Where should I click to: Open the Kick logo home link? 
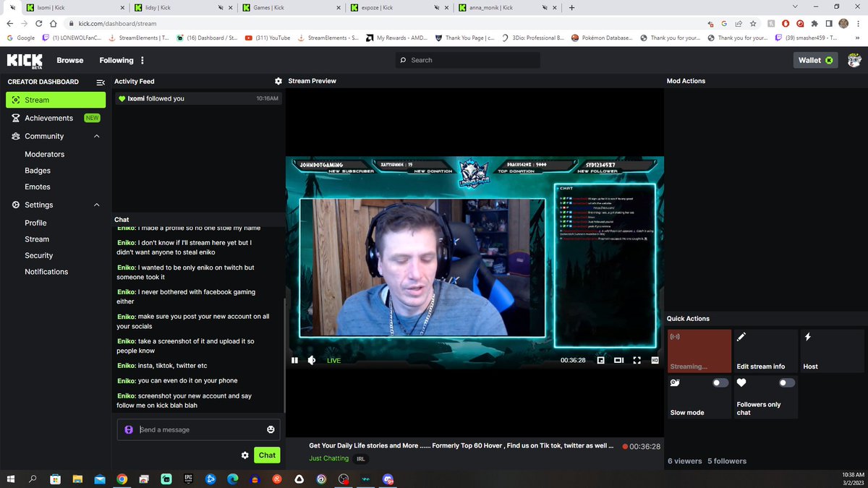24,60
